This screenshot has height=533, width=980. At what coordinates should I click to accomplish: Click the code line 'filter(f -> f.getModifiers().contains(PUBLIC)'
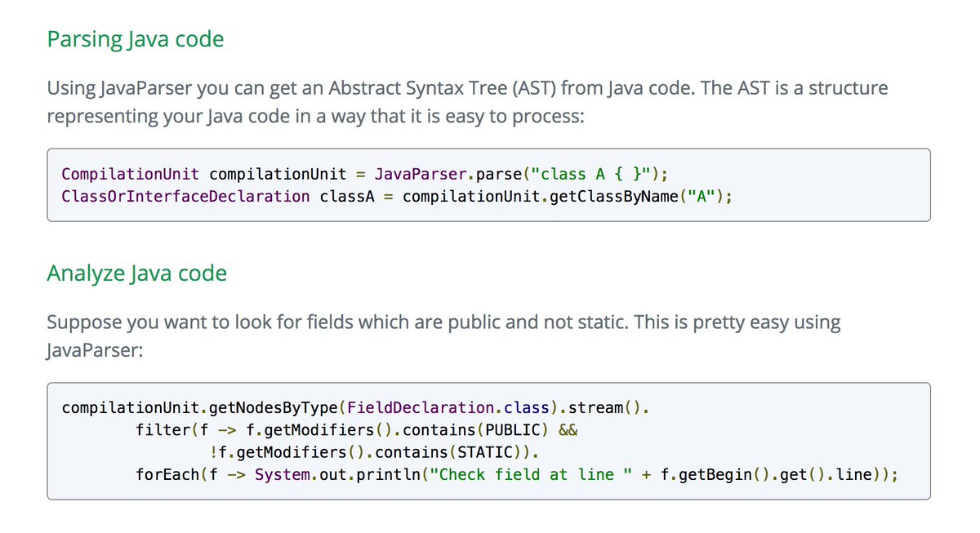pos(357,429)
